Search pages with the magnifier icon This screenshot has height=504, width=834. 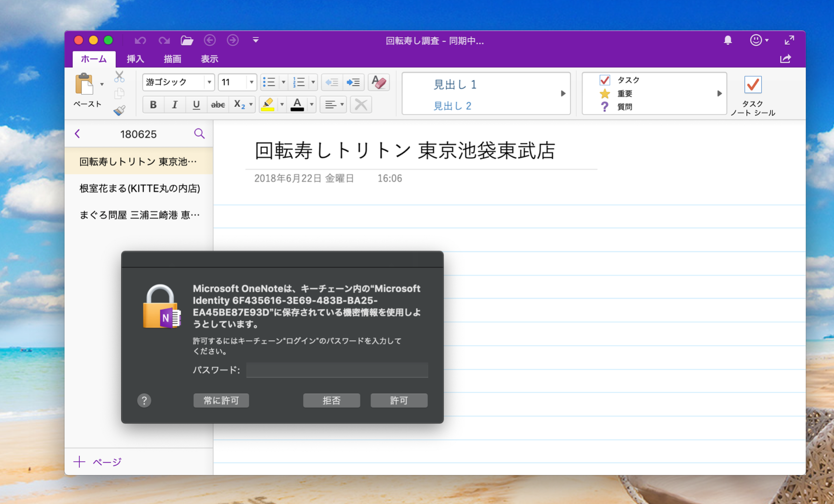(x=199, y=134)
